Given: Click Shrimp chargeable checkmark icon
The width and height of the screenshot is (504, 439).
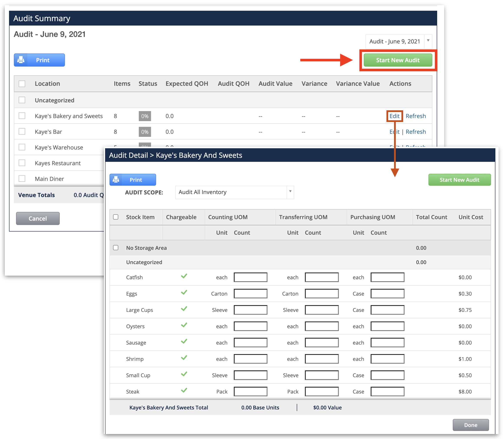Looking at the screenshot, I should tap(184, 358).
